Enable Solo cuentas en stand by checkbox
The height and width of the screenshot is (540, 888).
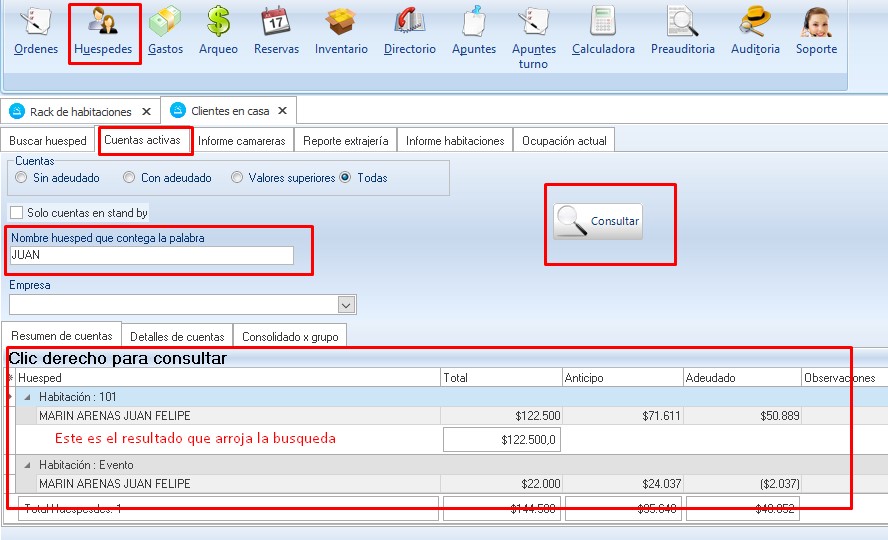click(17, 213)
